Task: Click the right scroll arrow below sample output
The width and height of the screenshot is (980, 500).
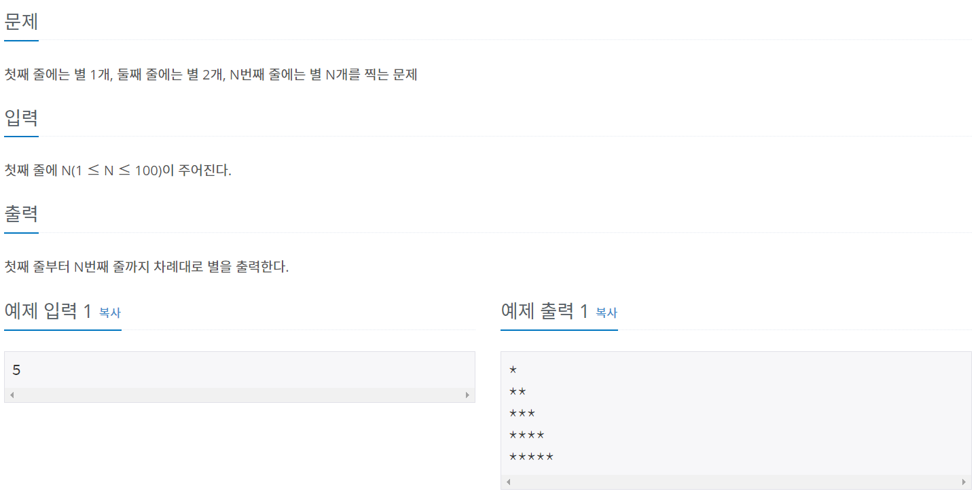Action: 964,481
